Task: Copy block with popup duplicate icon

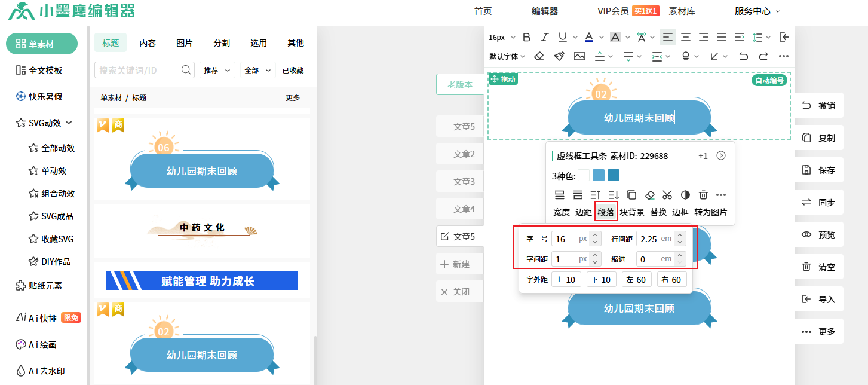Action: 631,195
